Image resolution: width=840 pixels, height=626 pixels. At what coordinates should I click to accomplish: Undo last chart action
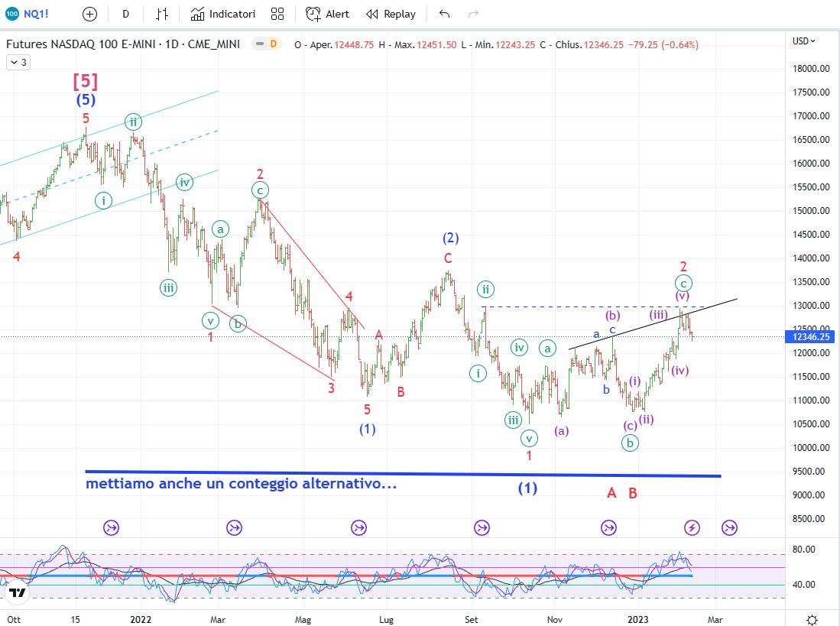pyautogui.click(x=444, y=14)
